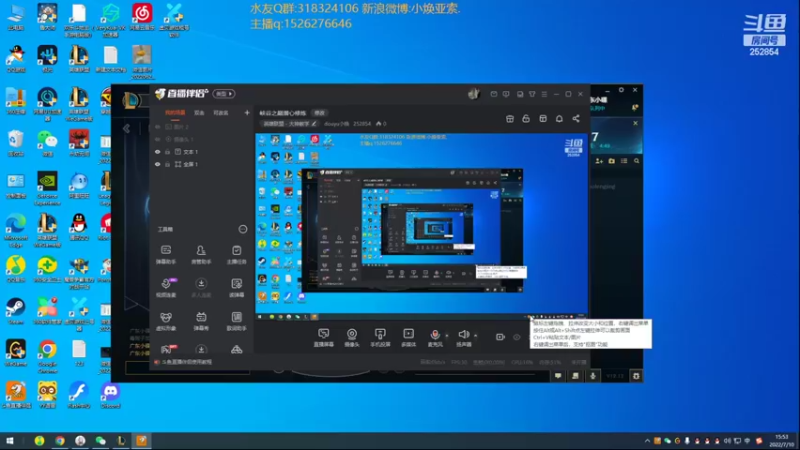This screenshot has width=800, height=450.
Task: Open Windows Start menu
Action: click(x=9, y=441)
